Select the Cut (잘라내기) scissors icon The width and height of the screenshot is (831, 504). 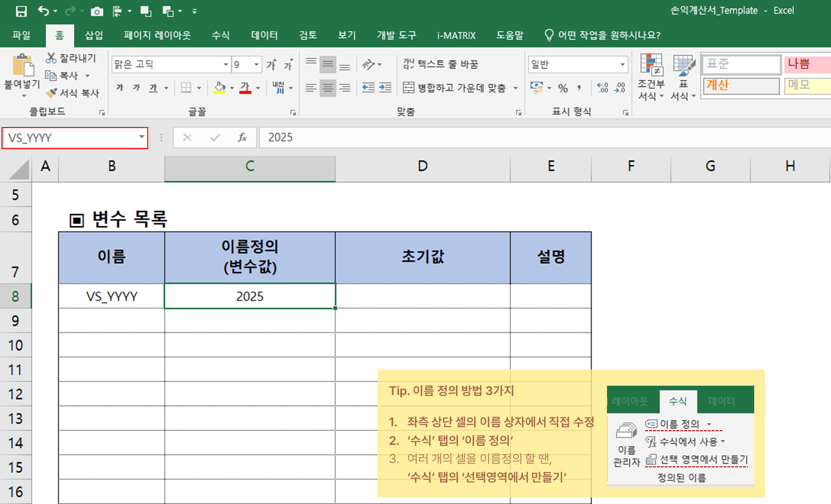tap(51, 58)
